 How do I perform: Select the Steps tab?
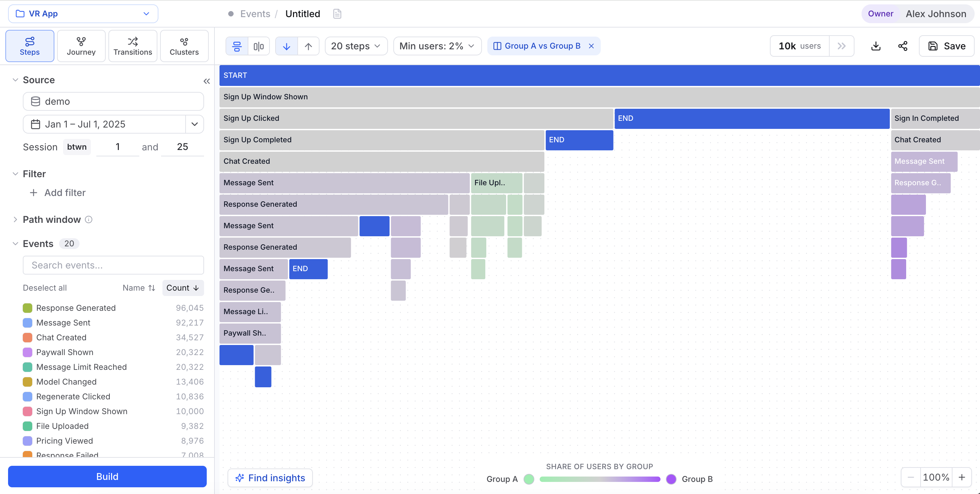tap(30, 46)
